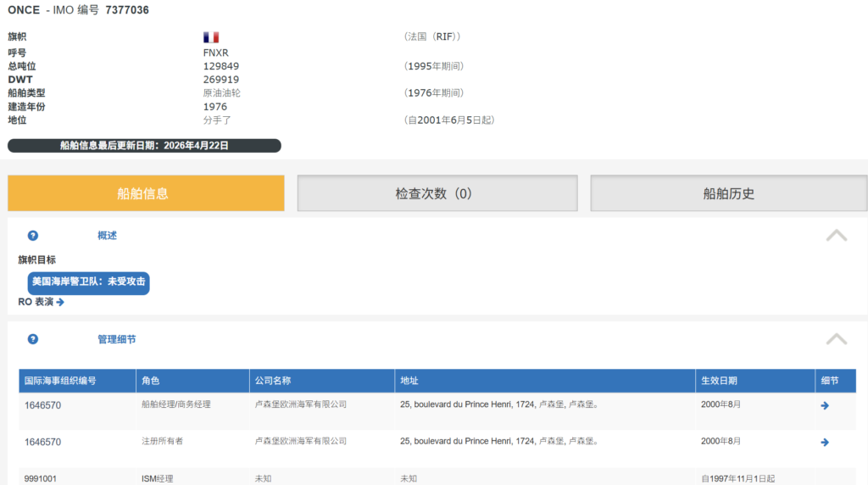Open details arrow for 船舶经理/商务经理 row
Viewport: 868px width, 485px height.
click(825, 405)
